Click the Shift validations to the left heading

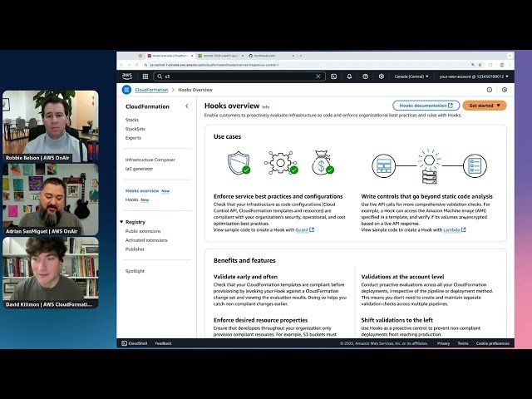397,320
